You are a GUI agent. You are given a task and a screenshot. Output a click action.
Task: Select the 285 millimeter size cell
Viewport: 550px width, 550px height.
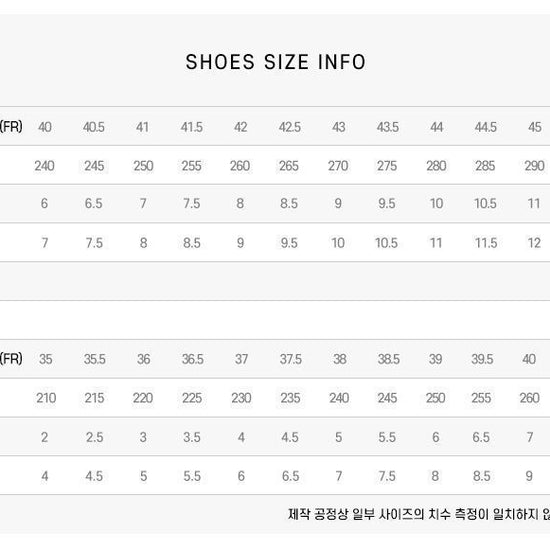pos(485,166)
